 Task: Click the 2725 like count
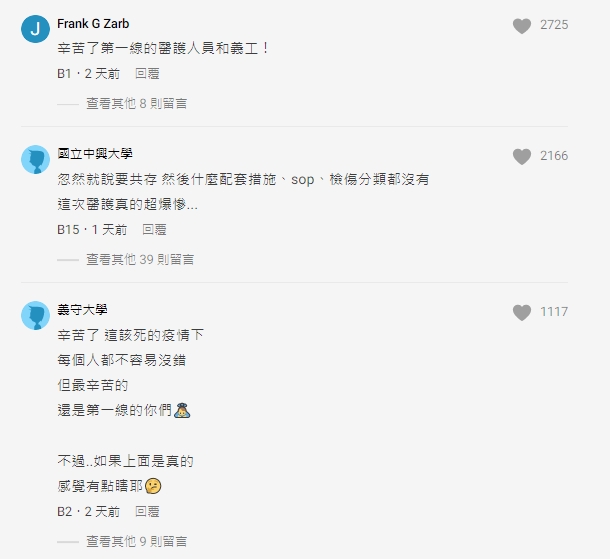pyautogui.click(x=554, y=25)
